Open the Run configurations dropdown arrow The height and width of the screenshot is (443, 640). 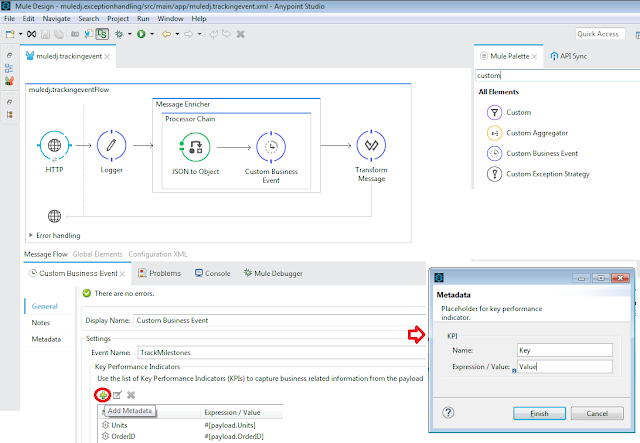tap(152, 34)
